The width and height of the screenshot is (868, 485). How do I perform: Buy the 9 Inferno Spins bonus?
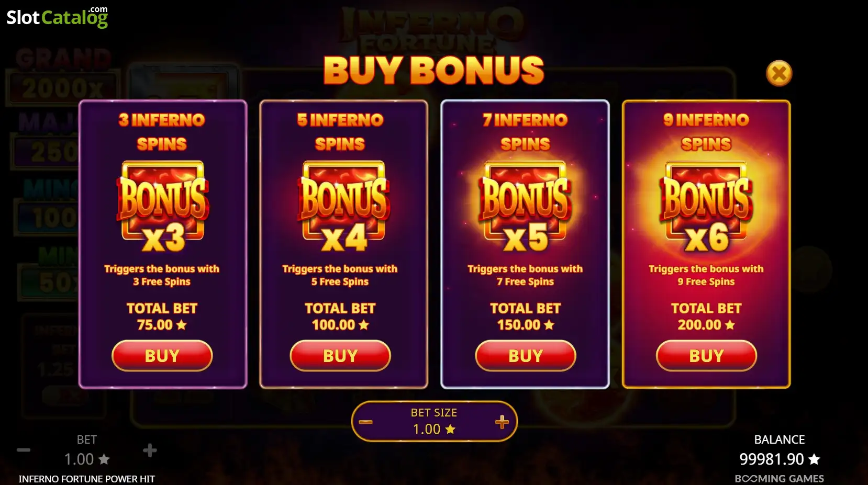pos(706,356)
